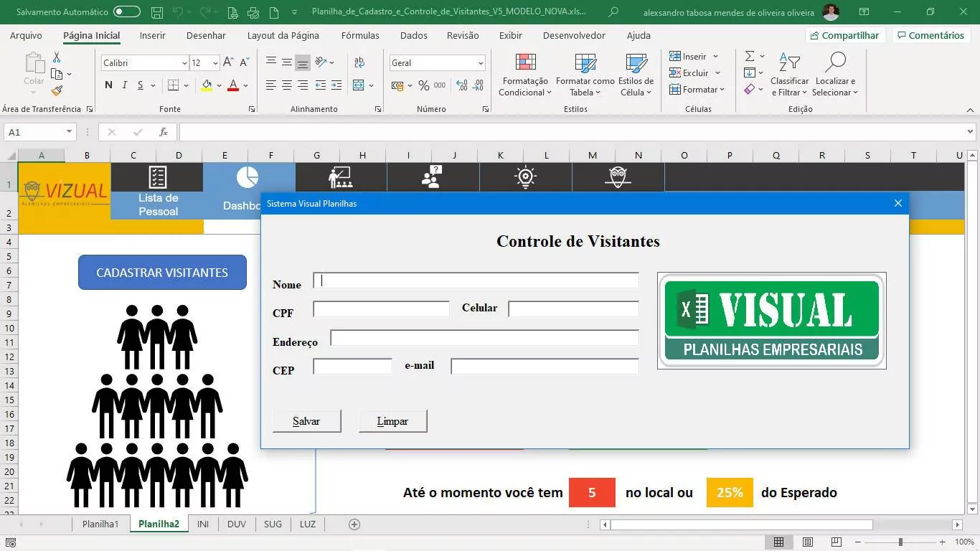Switch to the Fórmulas ribbon tab
Screen dimensions: 980x551
(x=360, y=35)
